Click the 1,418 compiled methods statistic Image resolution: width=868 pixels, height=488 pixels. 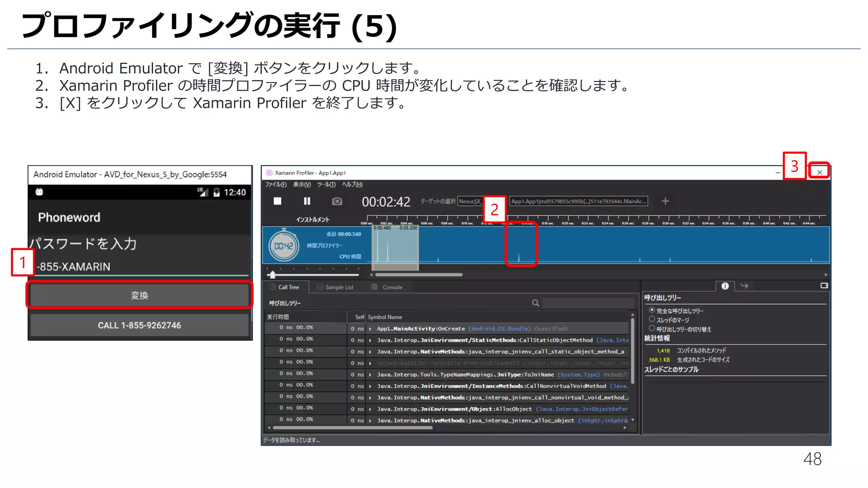(663, 350)
